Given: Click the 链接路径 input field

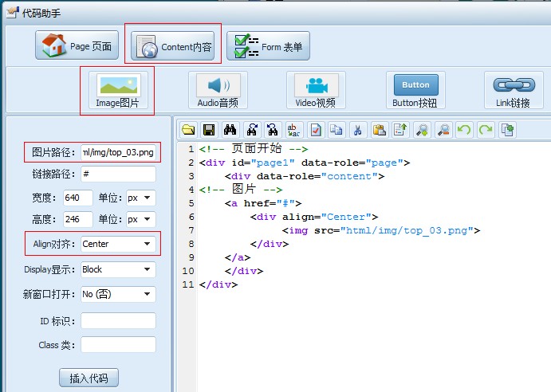Looking at the screenshot, I should pos(118,174).
